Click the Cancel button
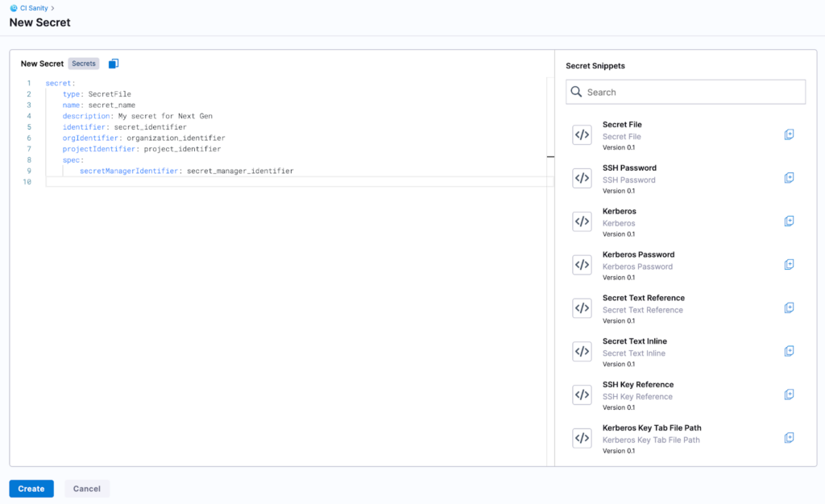825x504 pixels. point(87,489)
